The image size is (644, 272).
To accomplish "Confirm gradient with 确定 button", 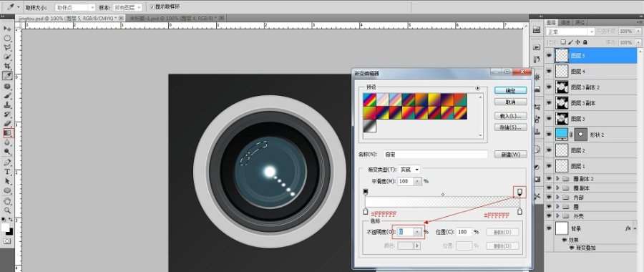I will coord(510,90).
